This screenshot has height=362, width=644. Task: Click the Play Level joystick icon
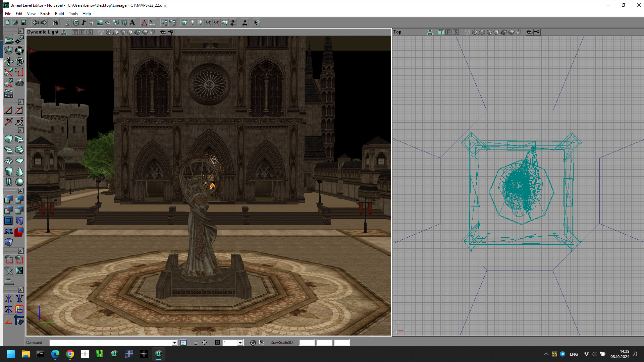tap(245, 22)
